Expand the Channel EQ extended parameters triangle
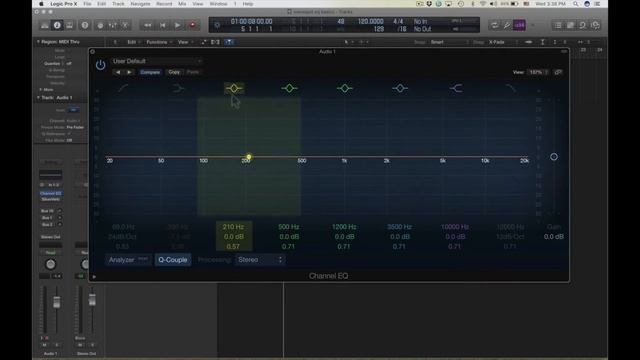Image resolution: width=640 pixels, height=360 pixels. (x=94, y=277)
